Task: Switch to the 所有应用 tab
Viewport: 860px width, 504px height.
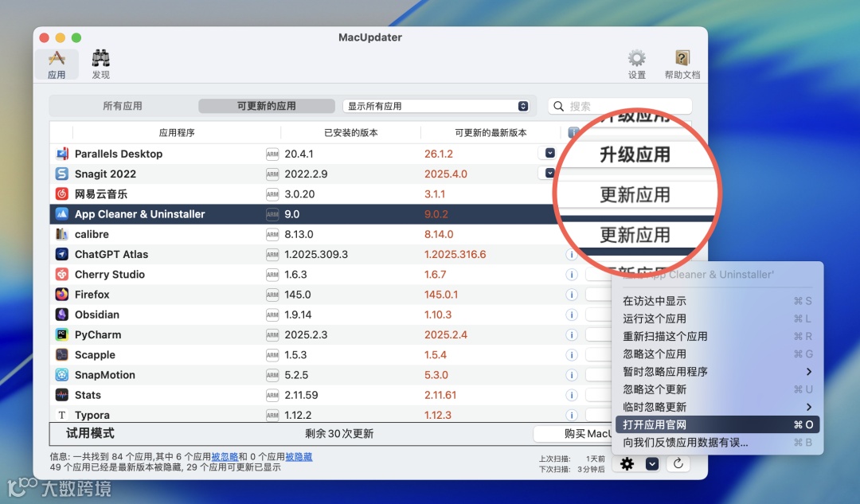Action: click(x=123, y=106)
